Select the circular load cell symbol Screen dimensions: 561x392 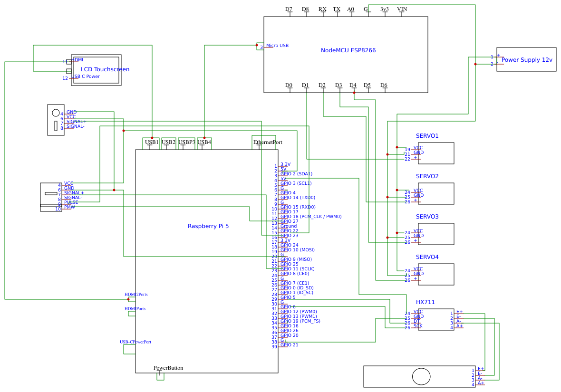click(421, 377)
